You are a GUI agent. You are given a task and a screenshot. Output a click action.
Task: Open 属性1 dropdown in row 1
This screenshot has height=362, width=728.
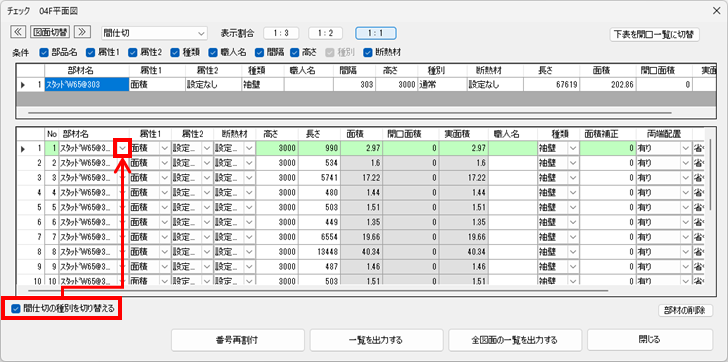coord(165,148)
